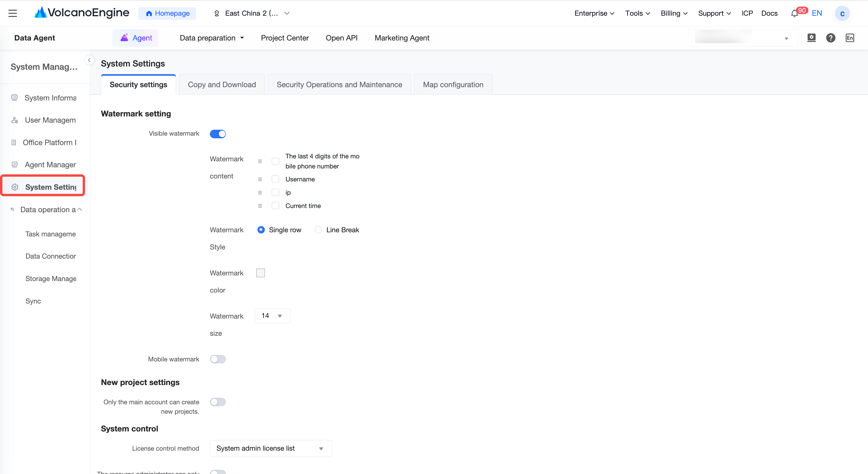
Task: Click the monitor settings icon in toolbar
Action: point(811,38)
